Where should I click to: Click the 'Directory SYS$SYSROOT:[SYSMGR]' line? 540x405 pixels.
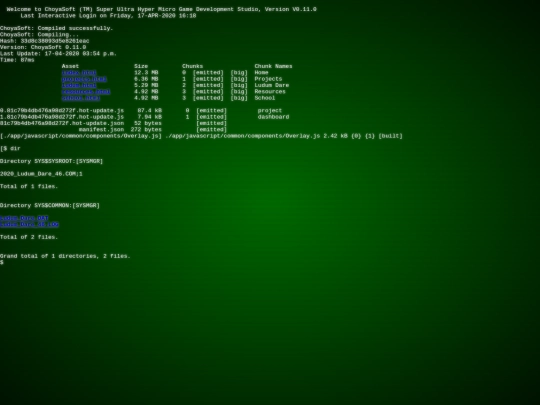(x=51, y=161)
